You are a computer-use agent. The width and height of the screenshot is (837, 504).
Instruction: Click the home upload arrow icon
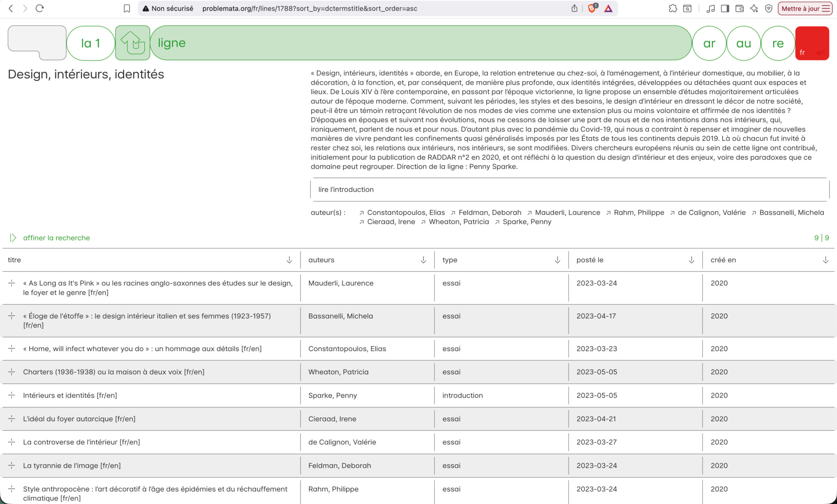click(132, 43)
